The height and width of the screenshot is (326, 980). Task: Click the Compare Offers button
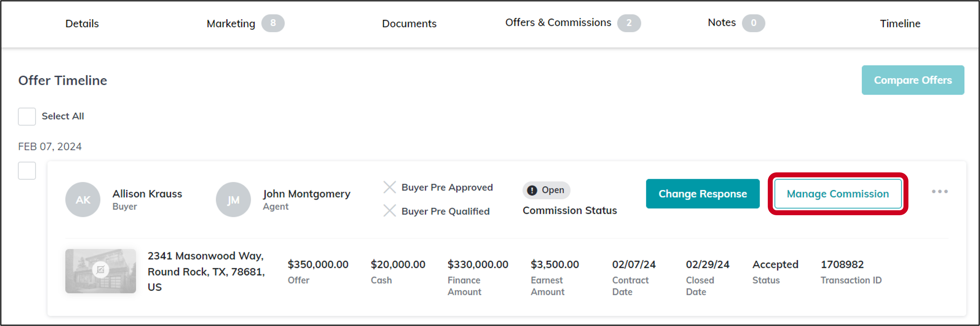[x=913, y=80]
